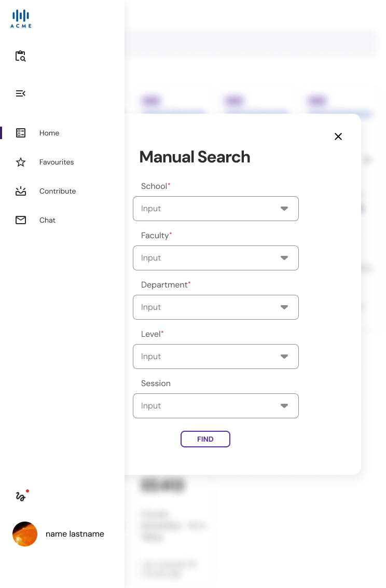Click the Chat envelope icon
This screenshot has width=386, height=588.
pyautogui.click(x=21, y=220)
